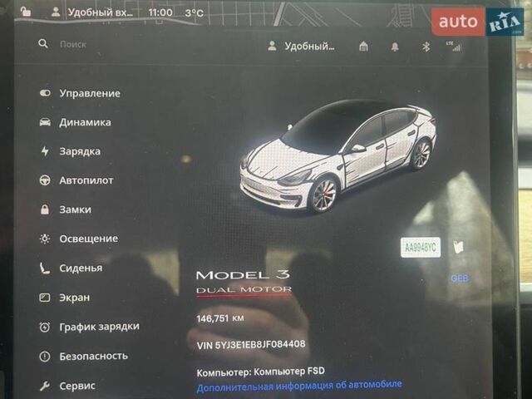
Task: Click the exclamation icon beside Безопасность
Action: [45, 357]
